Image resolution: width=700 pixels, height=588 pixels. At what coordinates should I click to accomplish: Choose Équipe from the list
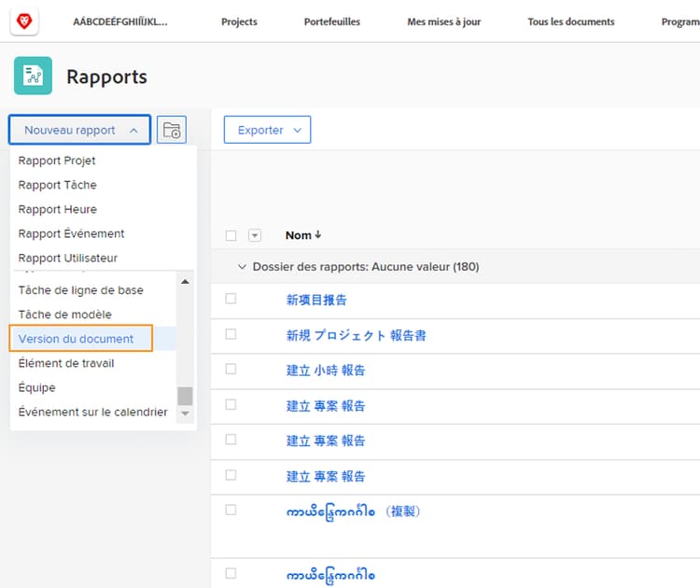36,387
